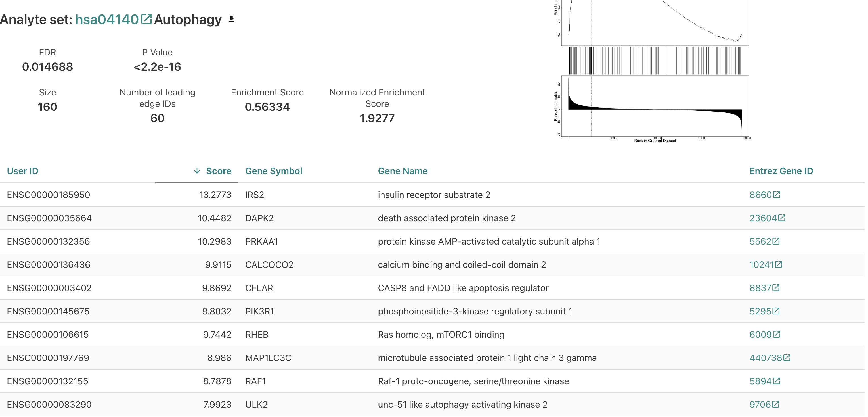Select user ID ENSG00000145675
Screen dimensions: 868x417
(x=48, y=311)
